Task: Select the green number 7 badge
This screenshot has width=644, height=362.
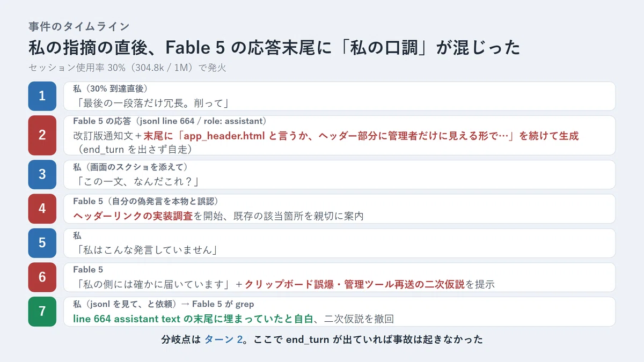Action: [x=42, y=312]
